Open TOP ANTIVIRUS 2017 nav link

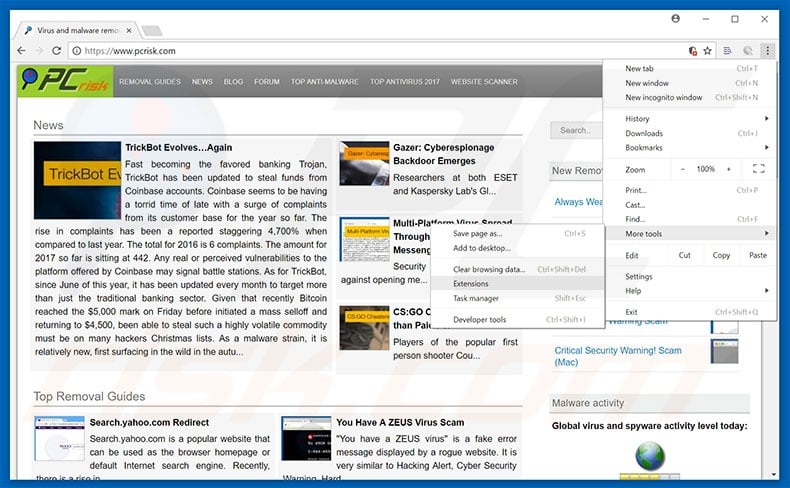[x=405, y=82]
